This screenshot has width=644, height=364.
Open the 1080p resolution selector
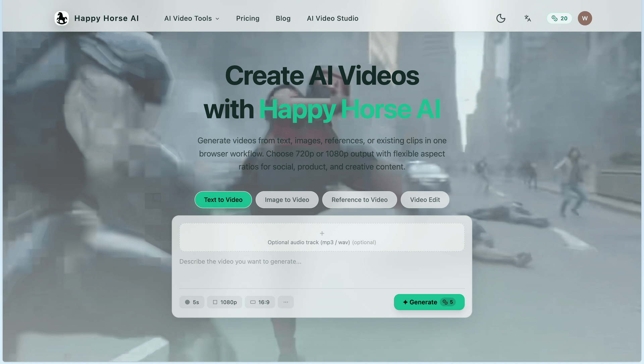pos(224,302)
